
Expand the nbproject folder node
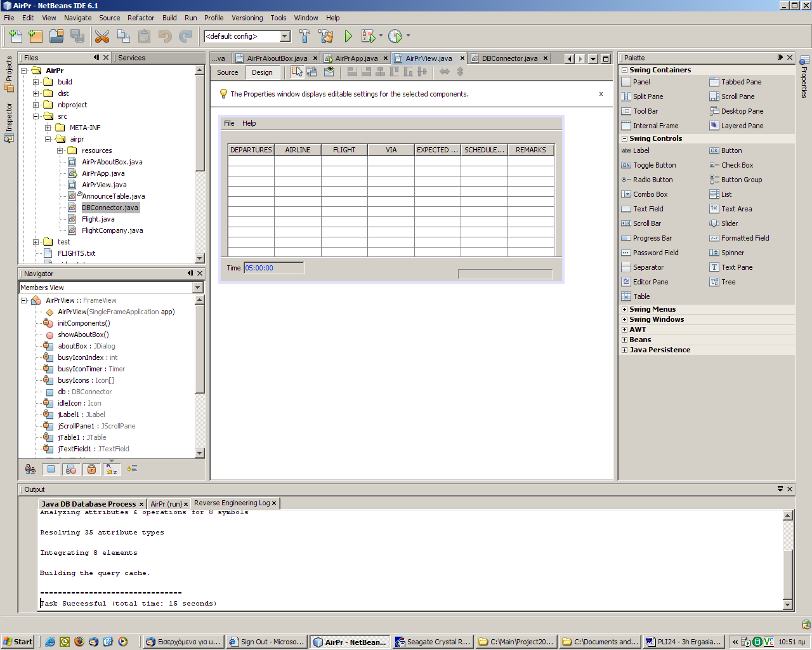(36, 105)
